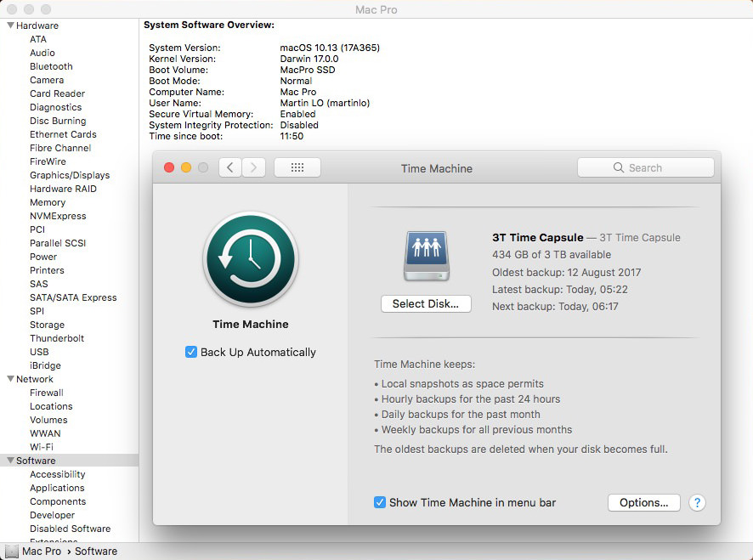Collapse the Hardware section triangle

click(x=10, y=25)
